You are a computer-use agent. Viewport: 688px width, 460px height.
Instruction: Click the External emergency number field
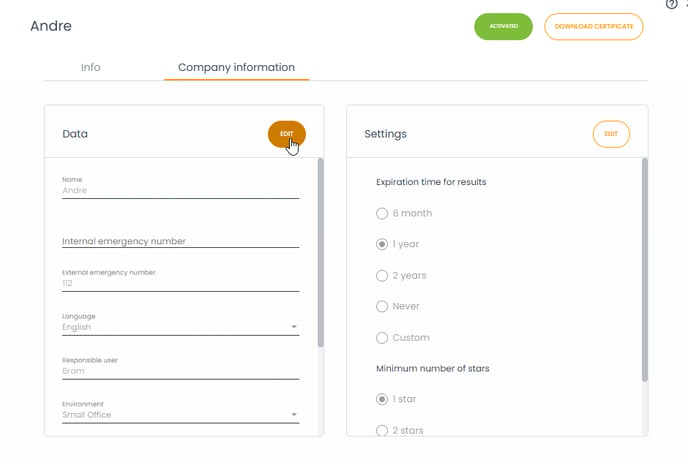point(180,283)
